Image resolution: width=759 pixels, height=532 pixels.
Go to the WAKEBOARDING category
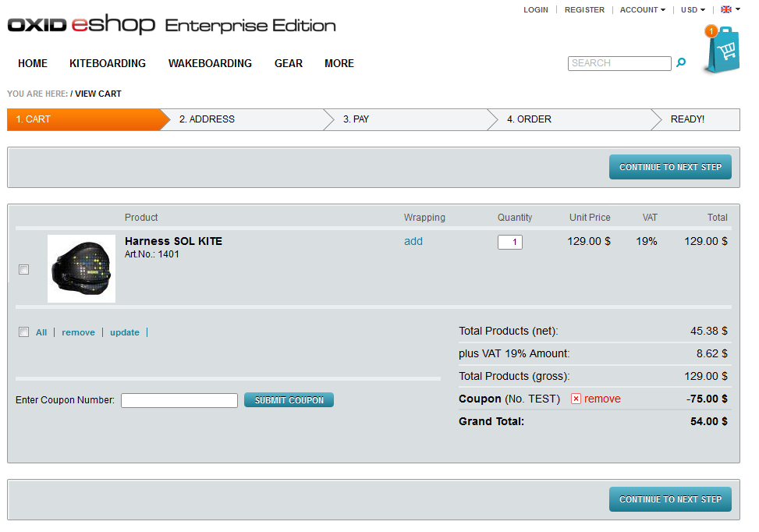pyautogui.click(x=210, y=63)
